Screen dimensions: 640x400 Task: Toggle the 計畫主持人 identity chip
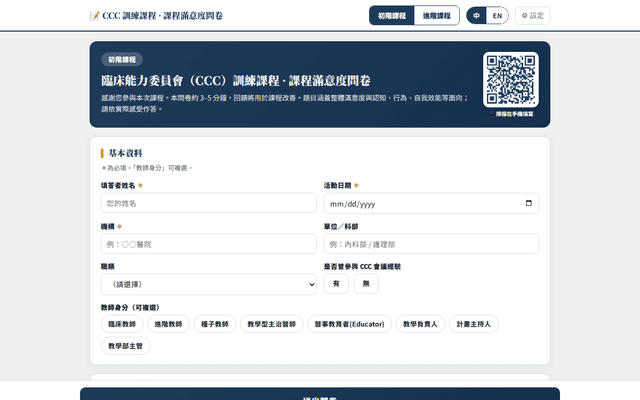pos(473,324)
